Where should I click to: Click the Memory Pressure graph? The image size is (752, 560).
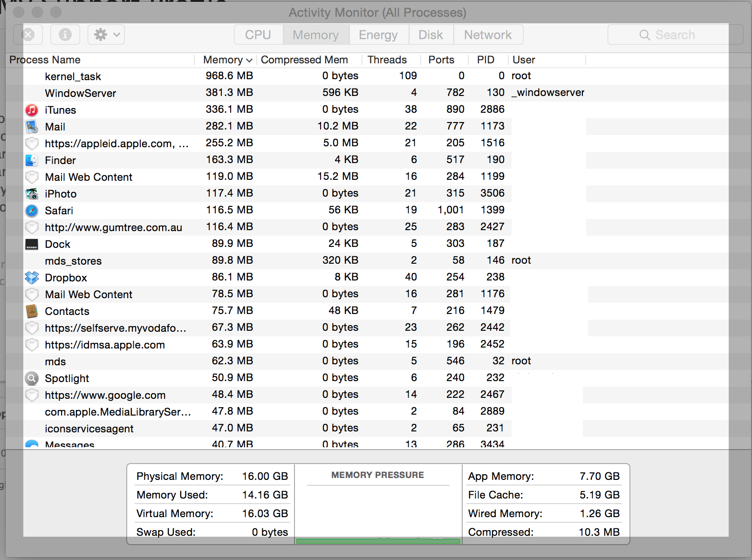[378, 514]
